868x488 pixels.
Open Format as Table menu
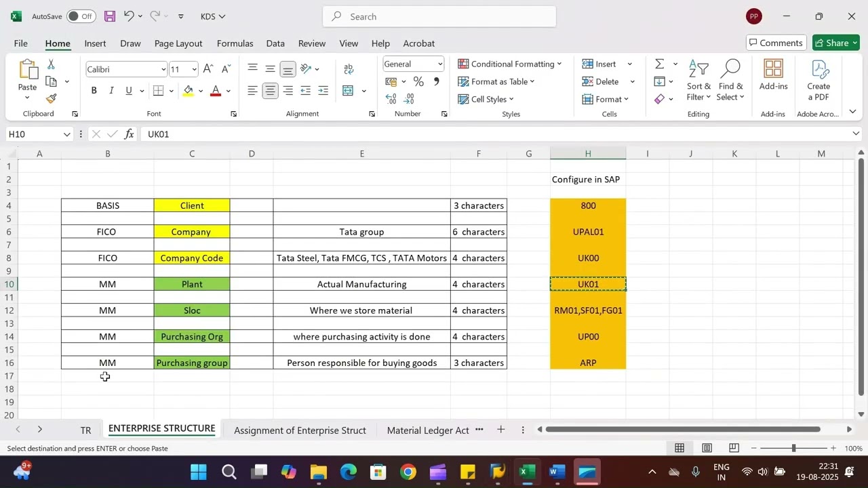pyautogui.click(x=496, y=81)
